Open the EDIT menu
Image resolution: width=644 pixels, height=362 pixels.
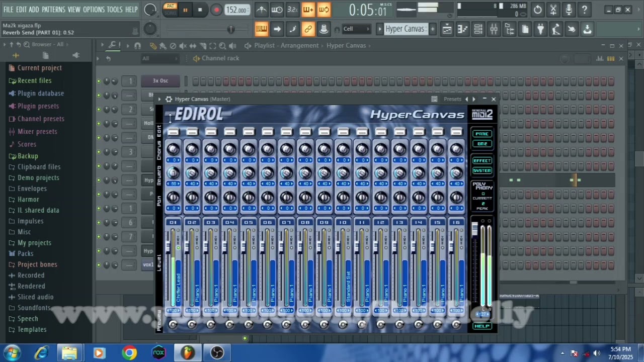(21, 10)
